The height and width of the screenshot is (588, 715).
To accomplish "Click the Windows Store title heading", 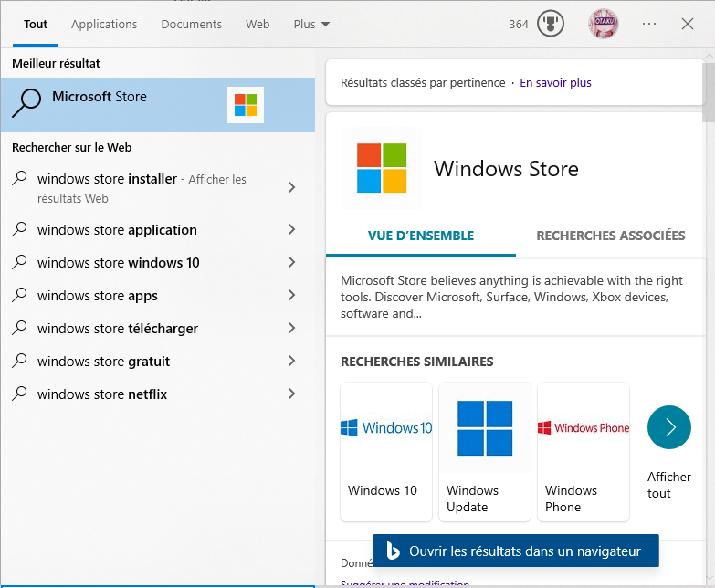I will [506, 169].
